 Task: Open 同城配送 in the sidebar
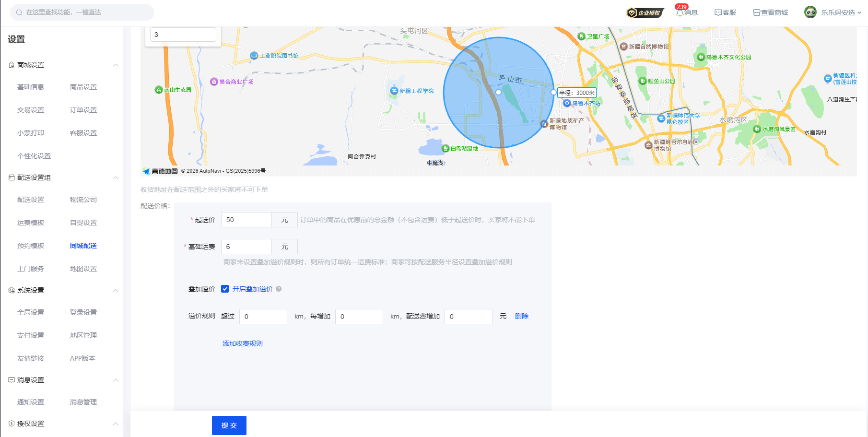pos(83,246)
